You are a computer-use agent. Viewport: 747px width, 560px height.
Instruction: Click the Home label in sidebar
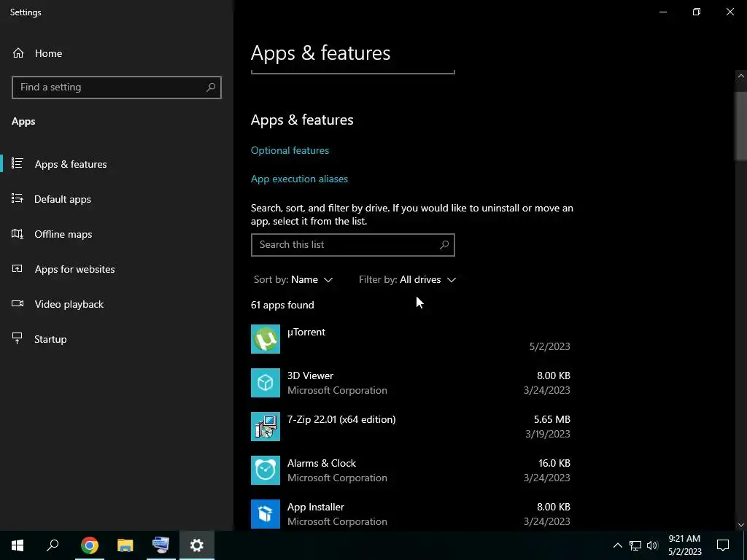[48, 53]
